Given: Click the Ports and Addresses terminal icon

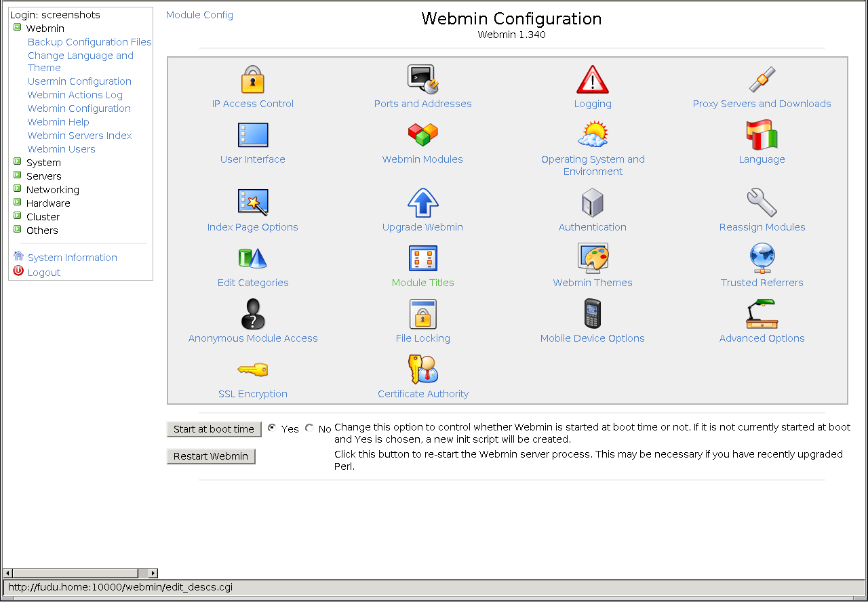Looking at the screenshot, I should [422, 80].
